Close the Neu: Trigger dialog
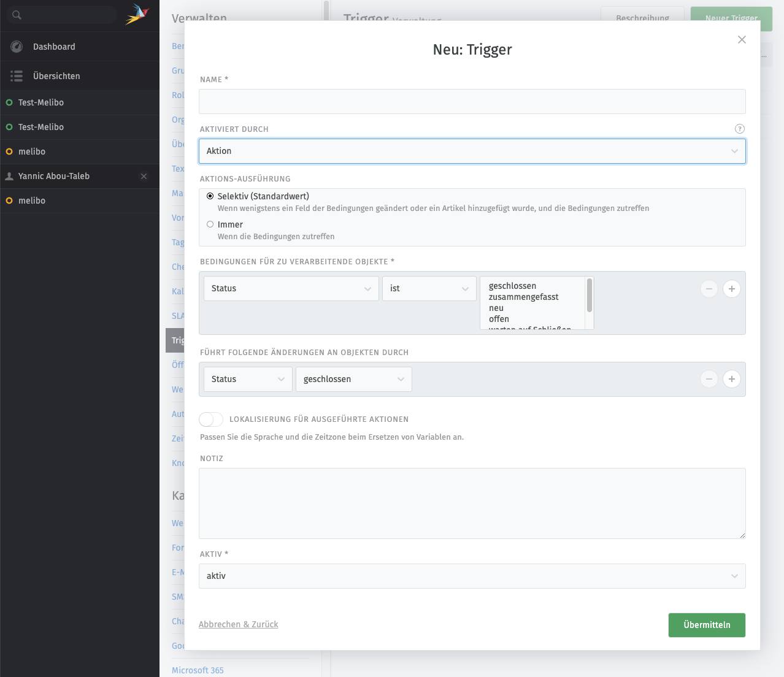Image resolution: width=784 pixels, height=677 pixels. 742,40
